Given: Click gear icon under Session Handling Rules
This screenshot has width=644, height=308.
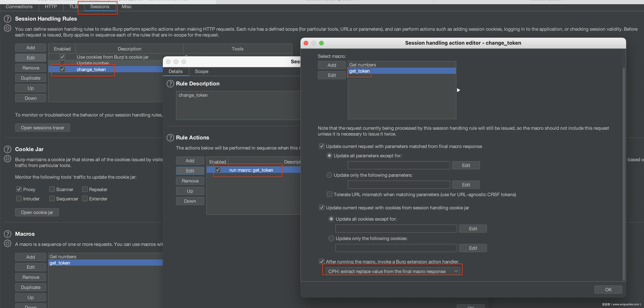Looking at the screenshot, I should coord(8,28).
